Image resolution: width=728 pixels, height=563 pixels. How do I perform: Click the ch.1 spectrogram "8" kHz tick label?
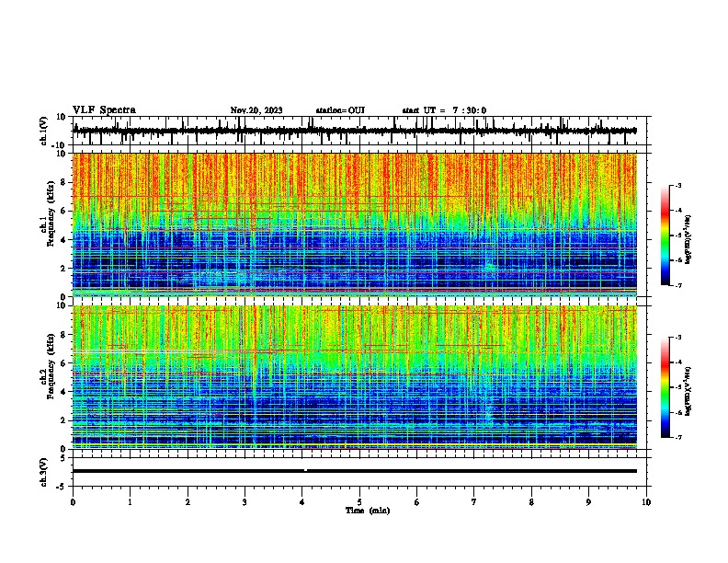tap(64, 182)
